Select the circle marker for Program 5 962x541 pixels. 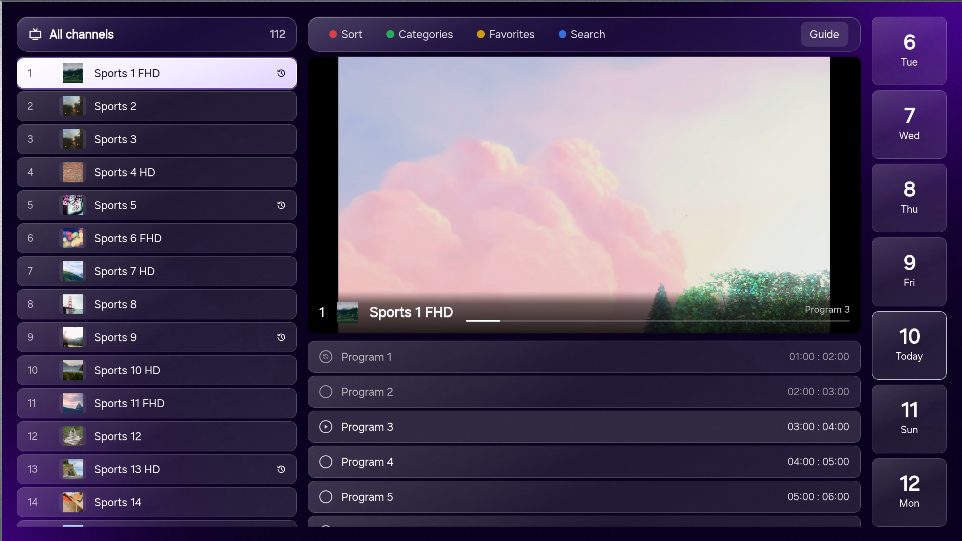click(326, 497)
